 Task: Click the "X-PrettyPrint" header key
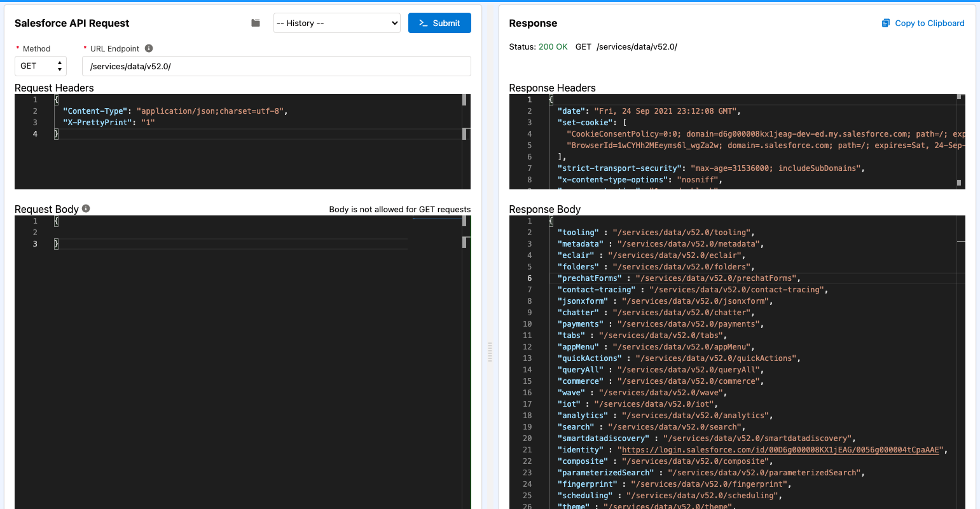[x=97, y=123]
